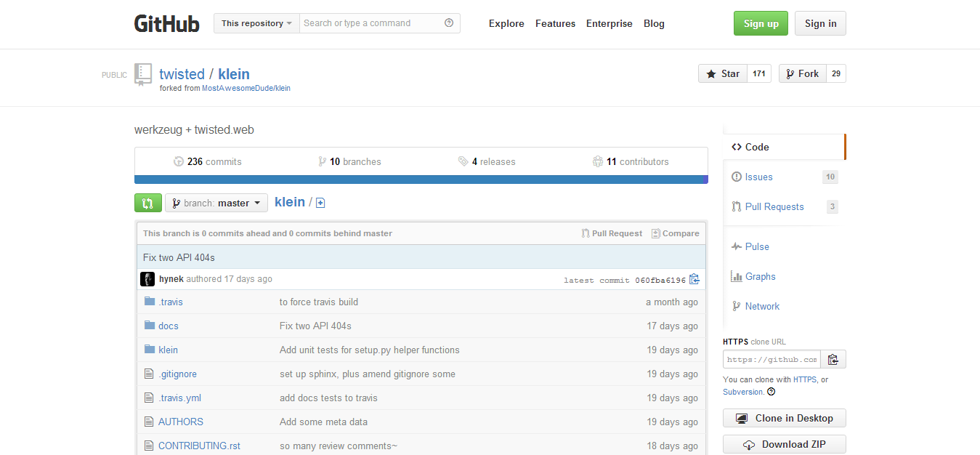Open branch: master dropdown
Viewport: 980px width, 455px height.
[x=216, y=203]
